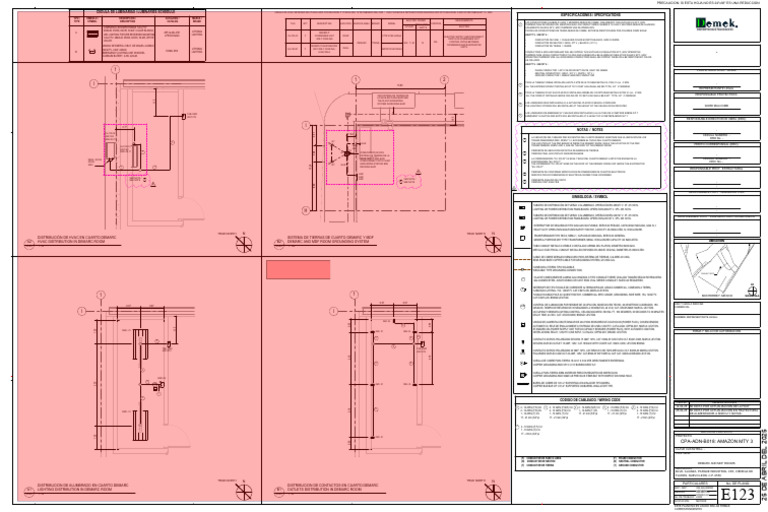Select the PRECAUCION warning text above the title block
Image resolution: width=768 pixels, height=512 pixels.
tap(708, 3)
